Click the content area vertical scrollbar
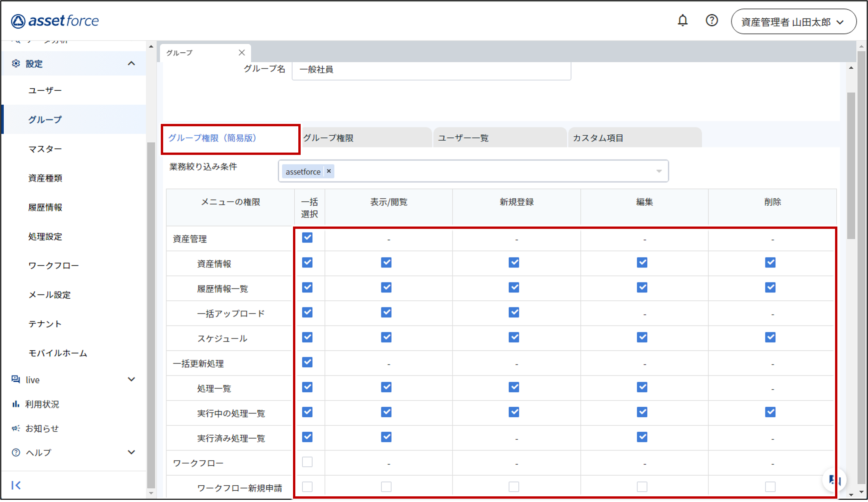 coord(851,165)
